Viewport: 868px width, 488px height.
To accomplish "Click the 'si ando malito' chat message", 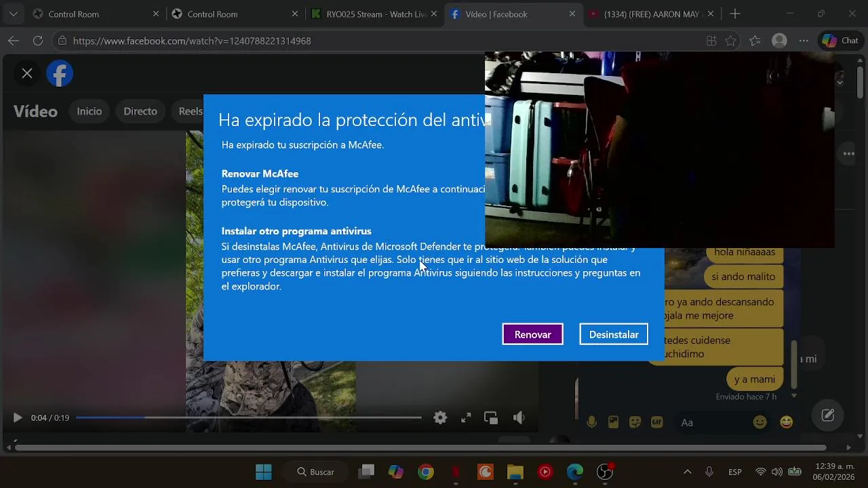I will point(743,277).
